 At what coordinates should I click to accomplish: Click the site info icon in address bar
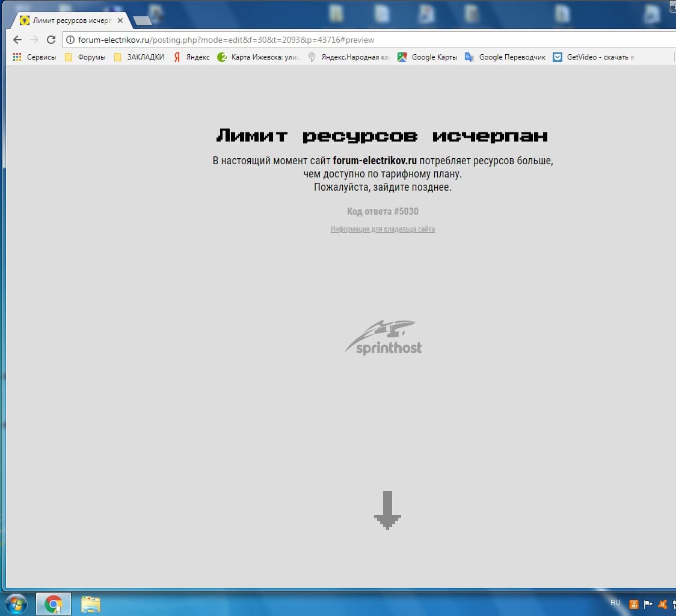pos(70,40)
